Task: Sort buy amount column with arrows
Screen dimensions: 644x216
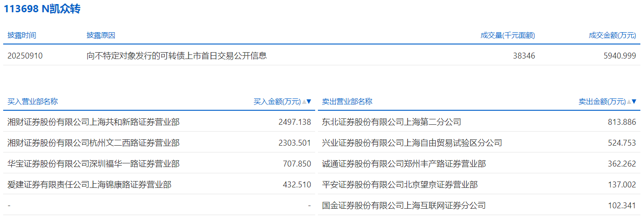Action: pyautogui.click(x=307, y=102)
